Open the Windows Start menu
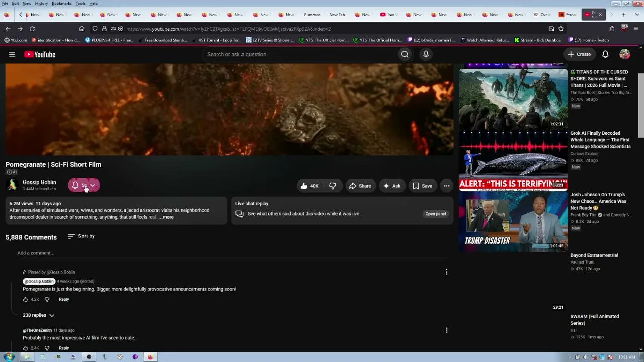This screenshot has width=644, height=362. pos(9,357)
